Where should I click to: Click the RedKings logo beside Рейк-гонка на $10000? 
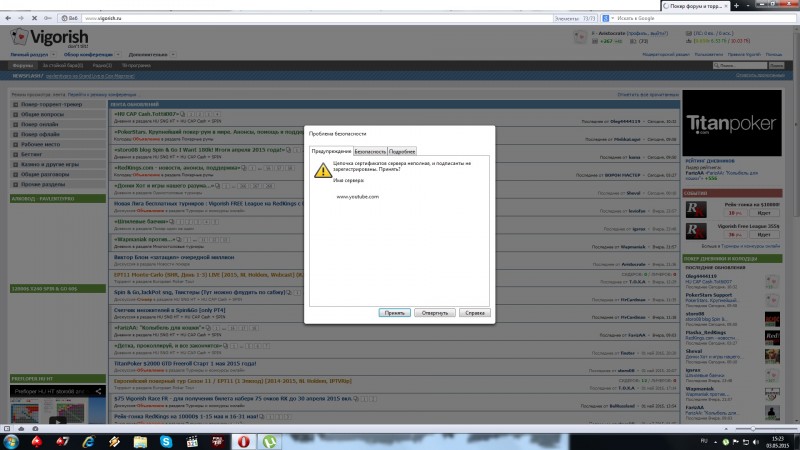(696, 209)
